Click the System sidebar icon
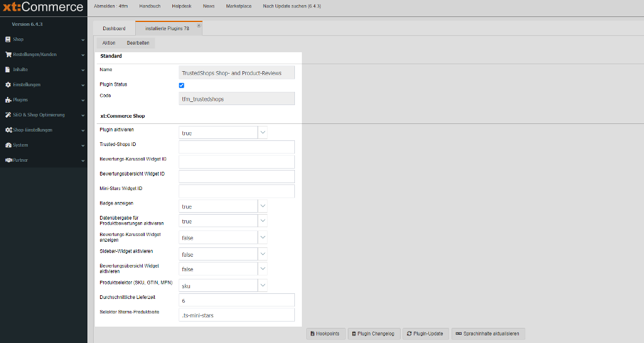Image resolution: width=644 pixels, height=343 pixels. (8, 145)
